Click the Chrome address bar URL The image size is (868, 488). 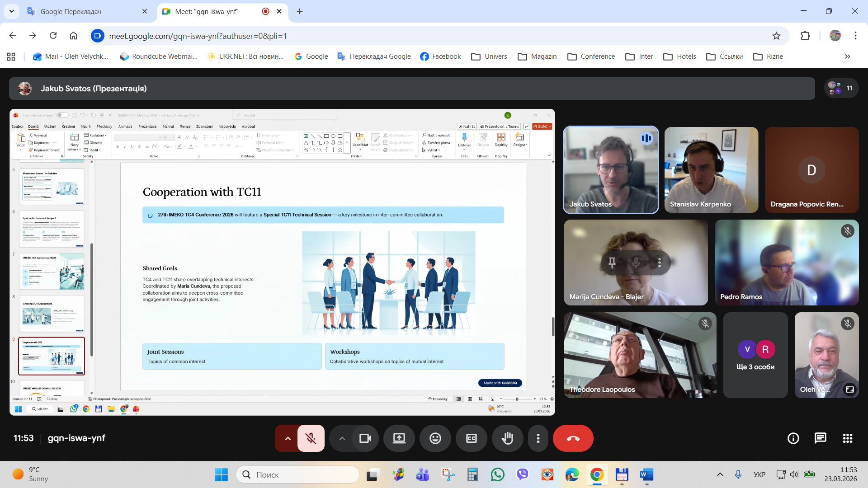click(x=198, y=36)
